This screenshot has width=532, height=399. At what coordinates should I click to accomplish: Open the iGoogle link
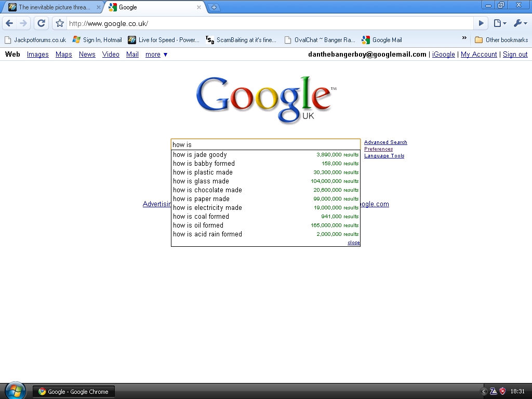(x=444, y=54)
